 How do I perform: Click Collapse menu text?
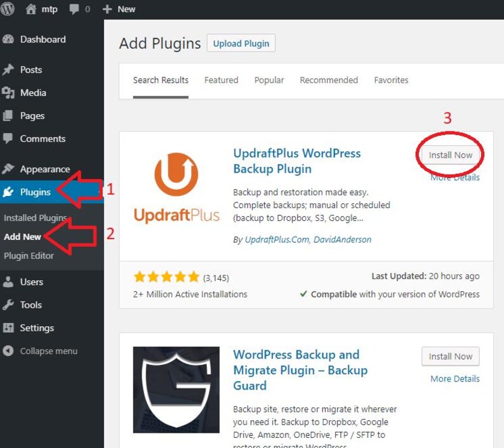click(x=48, y=352)
